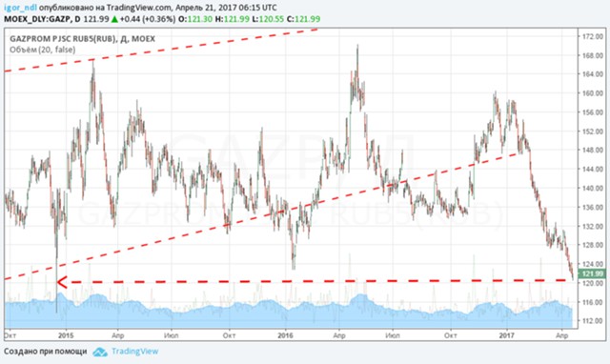The image size is (610, 364).
Task: Click the 128.00 price axis label
Action: click(x=593, y=245)
